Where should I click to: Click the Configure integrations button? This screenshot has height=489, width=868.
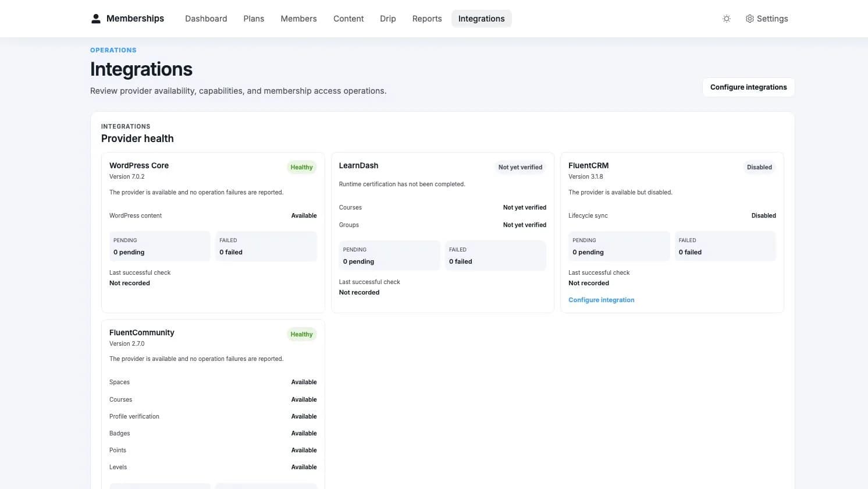pyautogui.click(x=748, y=87)
